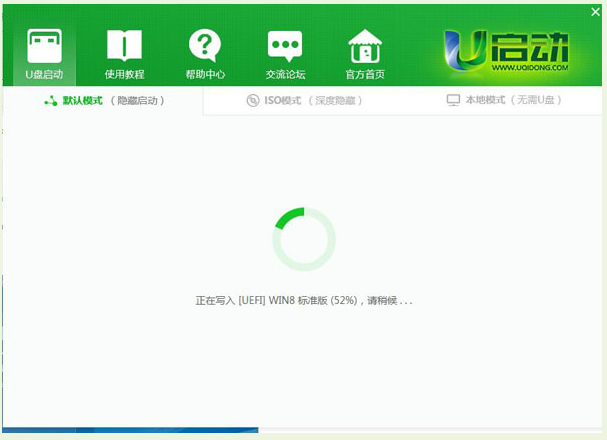Click the 帮助中心 text label
The height and width of the screenshot is (440, 607).
pos(204,75)
